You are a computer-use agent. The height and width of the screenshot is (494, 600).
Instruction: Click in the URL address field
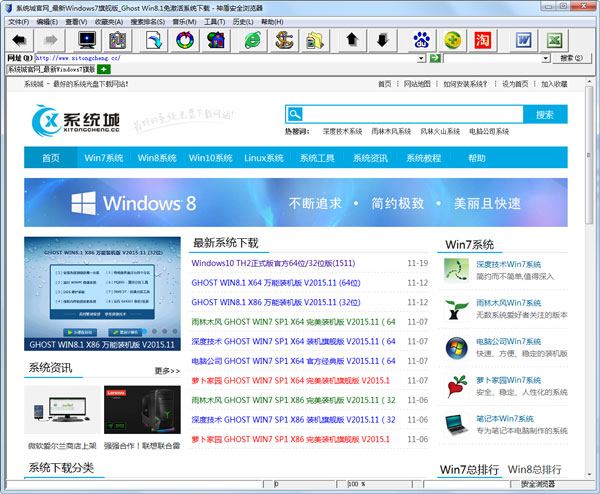point(226,58)
